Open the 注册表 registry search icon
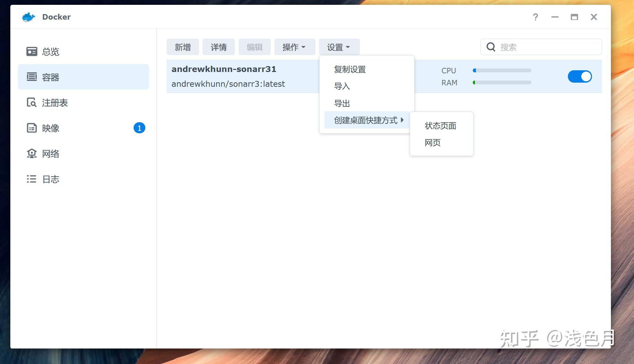The width and height of the screenshot is (634, 364). 32,102
